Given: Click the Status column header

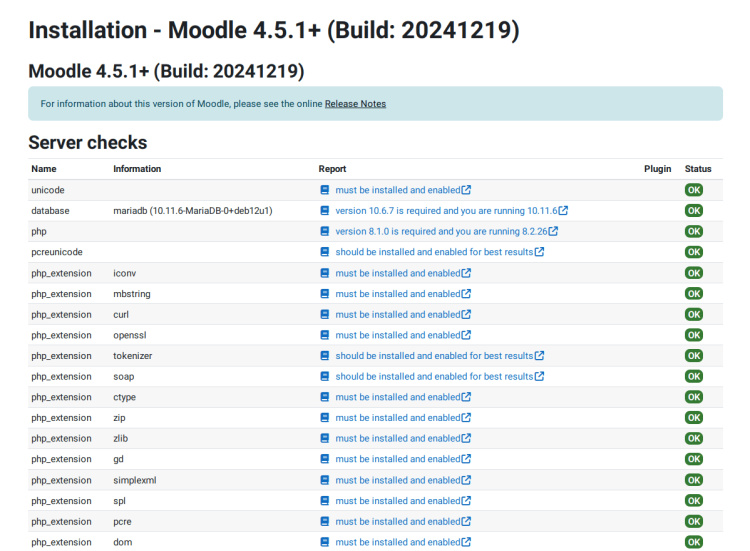Looking at the screenshot, I should point(698,169).
